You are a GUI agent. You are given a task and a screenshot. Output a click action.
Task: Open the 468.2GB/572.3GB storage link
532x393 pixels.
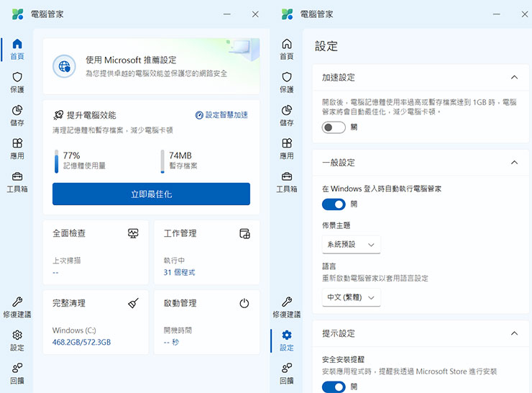pos(81,342)
